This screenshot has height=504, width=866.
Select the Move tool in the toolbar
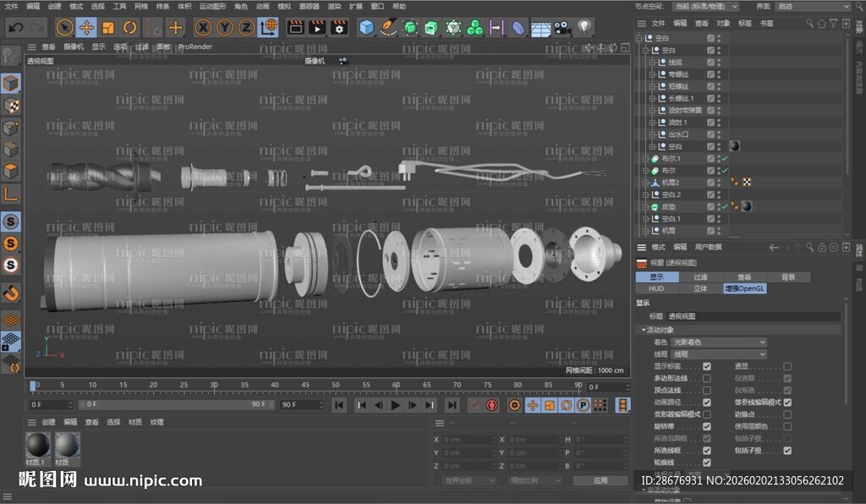(x=87, y=27)
